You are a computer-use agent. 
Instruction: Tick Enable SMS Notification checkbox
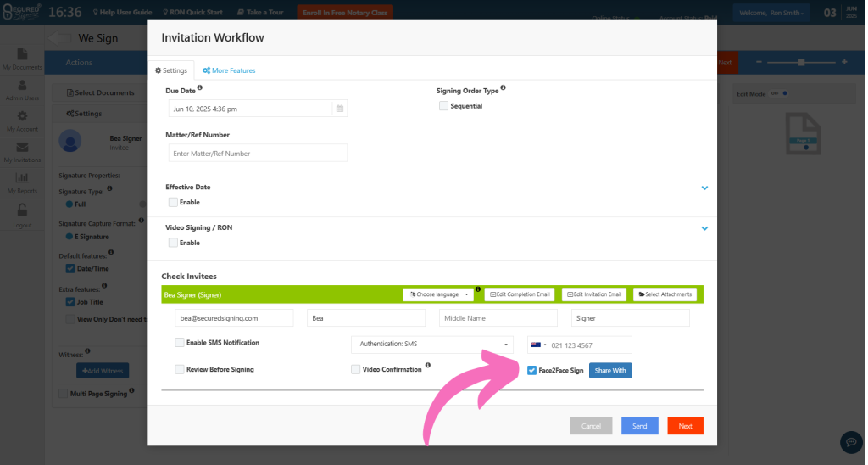(180, 343)
